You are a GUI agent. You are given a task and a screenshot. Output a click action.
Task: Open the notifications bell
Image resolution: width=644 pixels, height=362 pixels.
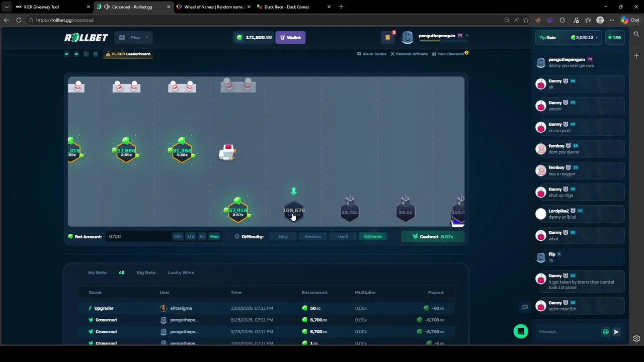click(x=387, y=37)
